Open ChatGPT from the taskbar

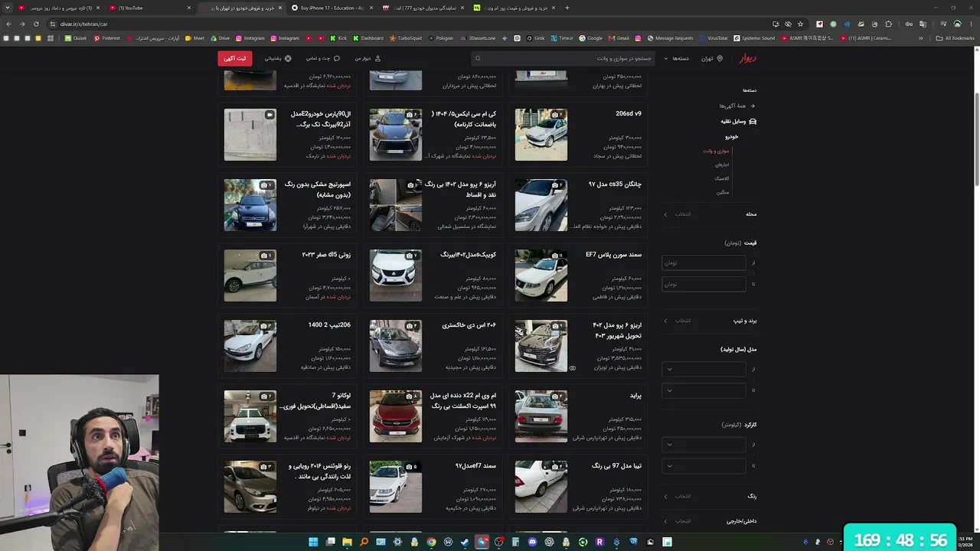click(x=549, y=542)
